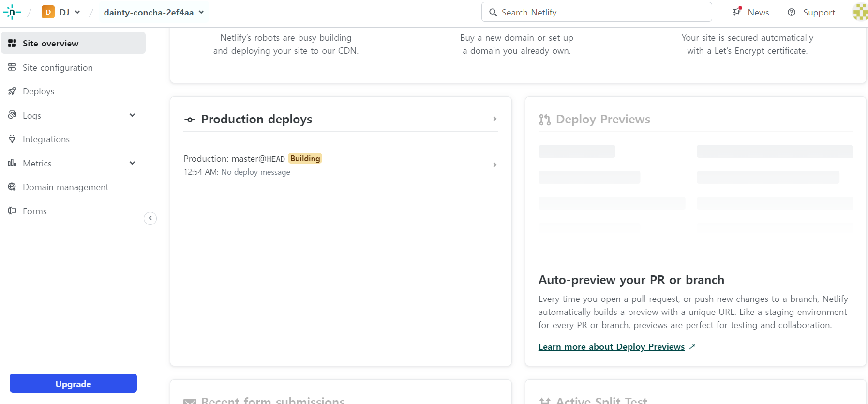
Task: Click the Deploy Previews heading
Action: (x=603, y=119)
